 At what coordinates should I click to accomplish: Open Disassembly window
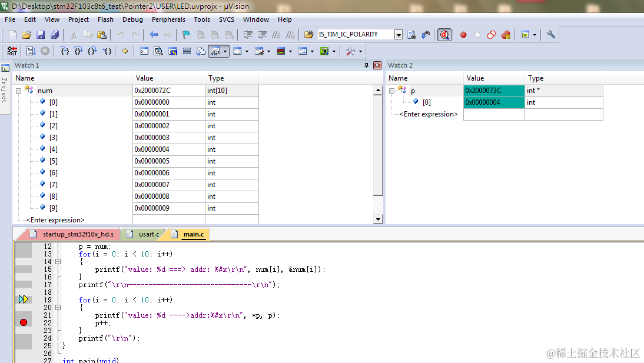(158, 51)
